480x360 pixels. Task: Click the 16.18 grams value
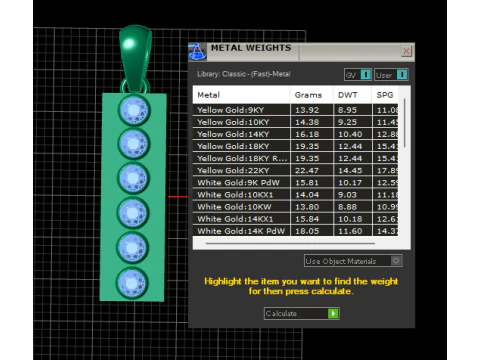(x=307, y=134)
